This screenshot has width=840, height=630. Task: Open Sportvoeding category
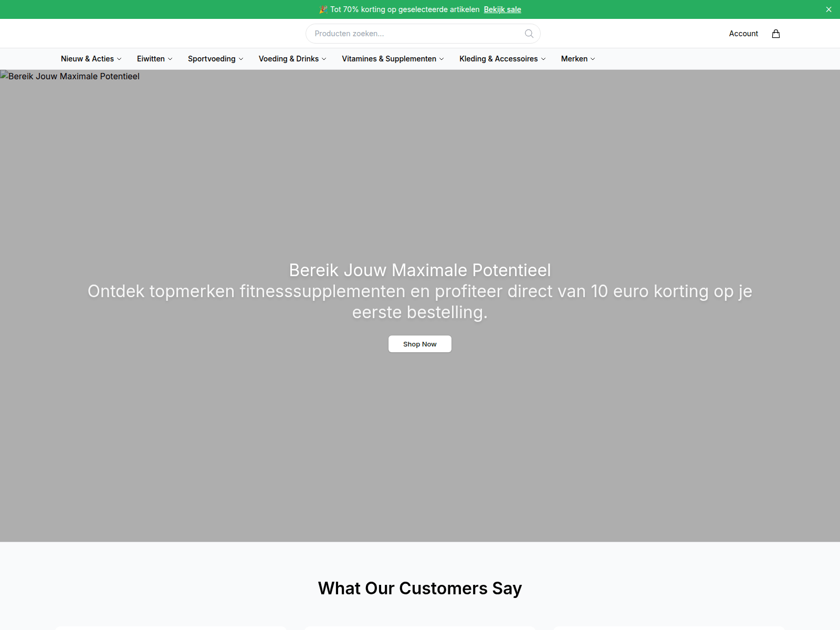pyautogui.click(x=212, y=59)
